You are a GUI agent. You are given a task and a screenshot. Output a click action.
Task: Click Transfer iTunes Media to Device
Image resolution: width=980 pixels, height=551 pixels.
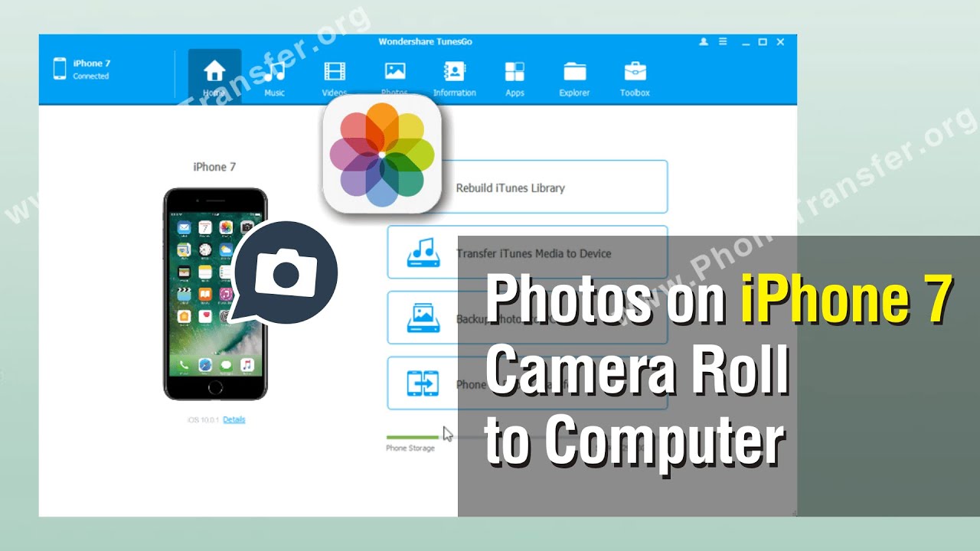click(528, 253)
